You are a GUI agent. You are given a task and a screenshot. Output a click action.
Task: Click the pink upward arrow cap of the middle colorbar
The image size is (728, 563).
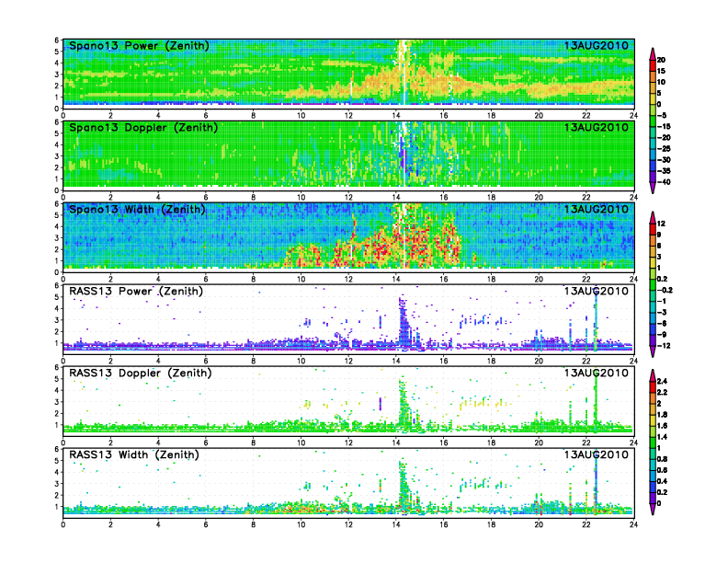click(653, 215)
